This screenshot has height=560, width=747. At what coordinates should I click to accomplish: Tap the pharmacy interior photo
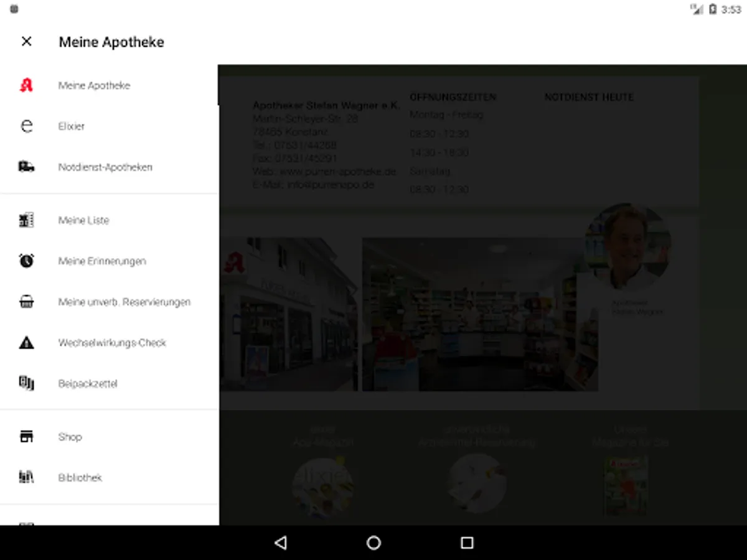click(x=480, y=314)
